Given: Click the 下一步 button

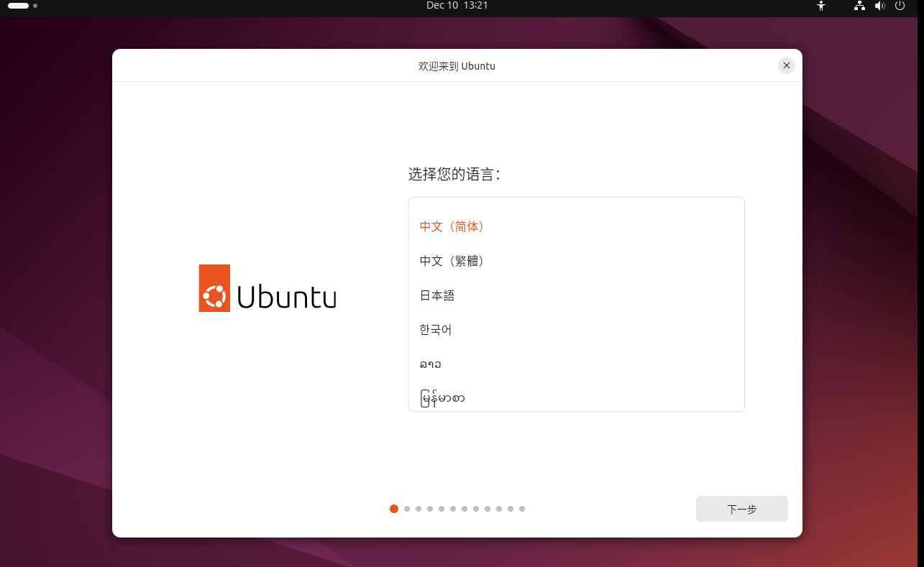Looking at the screenshot, I should pyautogui.click(x=742, y=509).
